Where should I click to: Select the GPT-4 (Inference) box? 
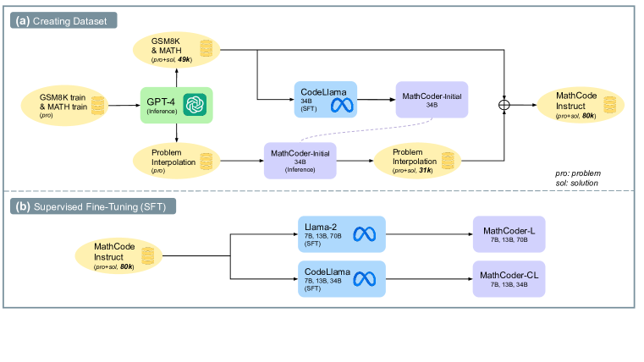(177, 105)
